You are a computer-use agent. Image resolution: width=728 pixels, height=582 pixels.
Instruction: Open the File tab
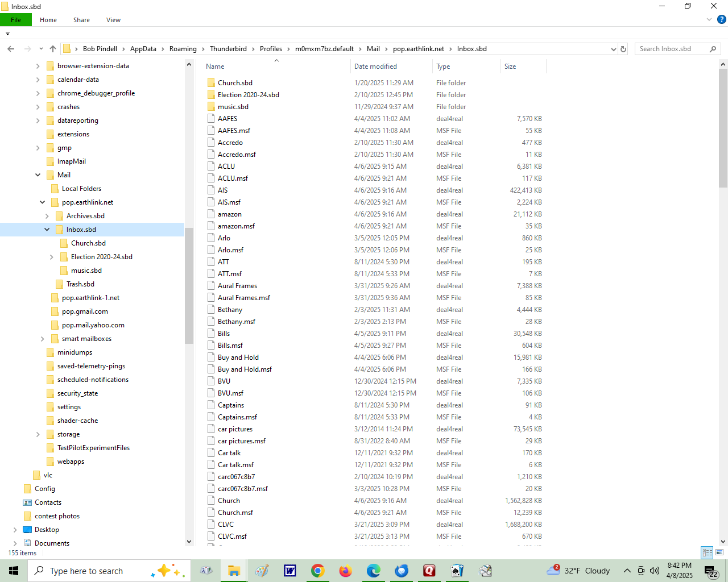(x=16, y=20)
